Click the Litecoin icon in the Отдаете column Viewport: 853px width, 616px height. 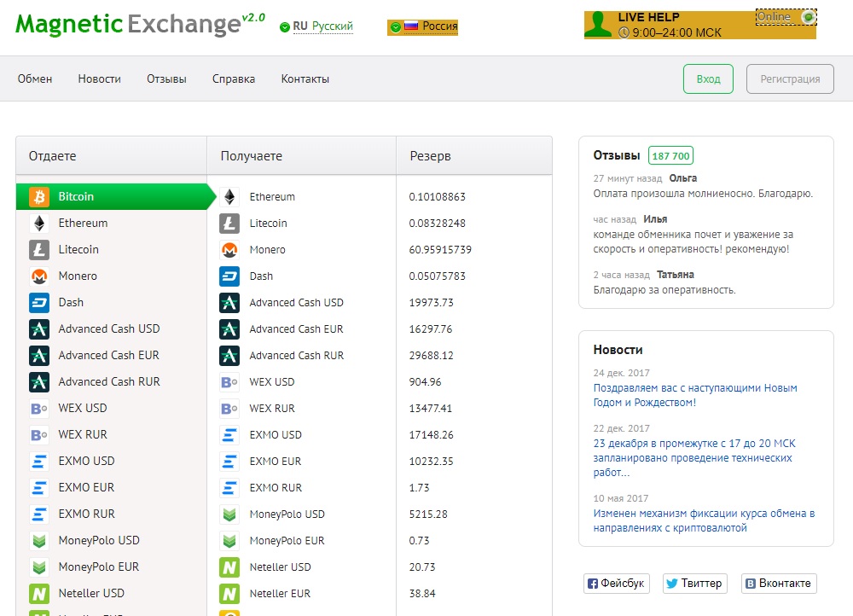39,250
